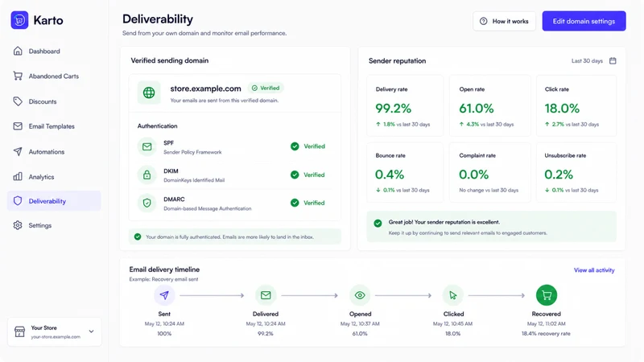Select the Bounce rate 0.4% value
The width and height of the screenshot is (644, 362).
click(x=390, y=175)
